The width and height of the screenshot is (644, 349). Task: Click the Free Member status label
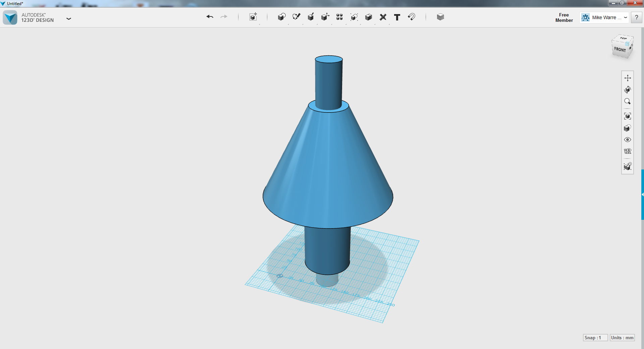[x=564, y=17]
